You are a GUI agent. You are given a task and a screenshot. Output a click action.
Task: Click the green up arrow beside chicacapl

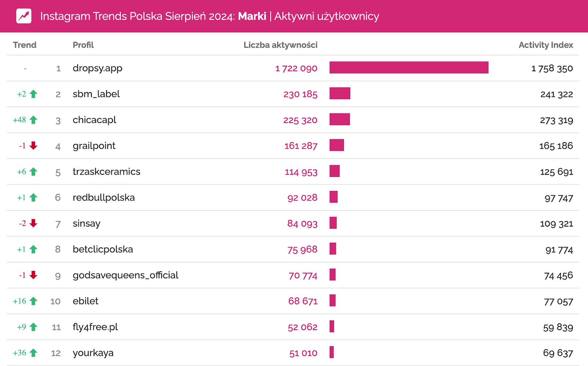[x=33, y=120]
